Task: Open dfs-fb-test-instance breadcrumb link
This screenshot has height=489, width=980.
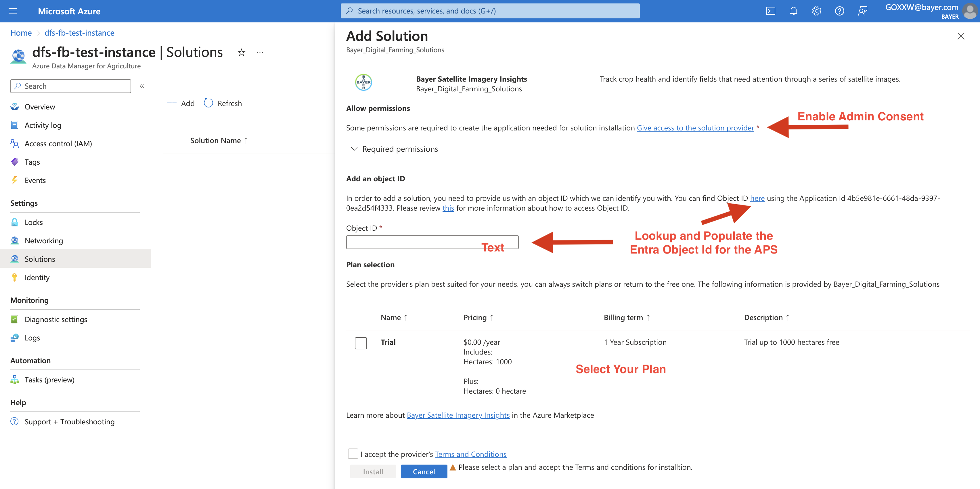Action: [x=80, y=33]
